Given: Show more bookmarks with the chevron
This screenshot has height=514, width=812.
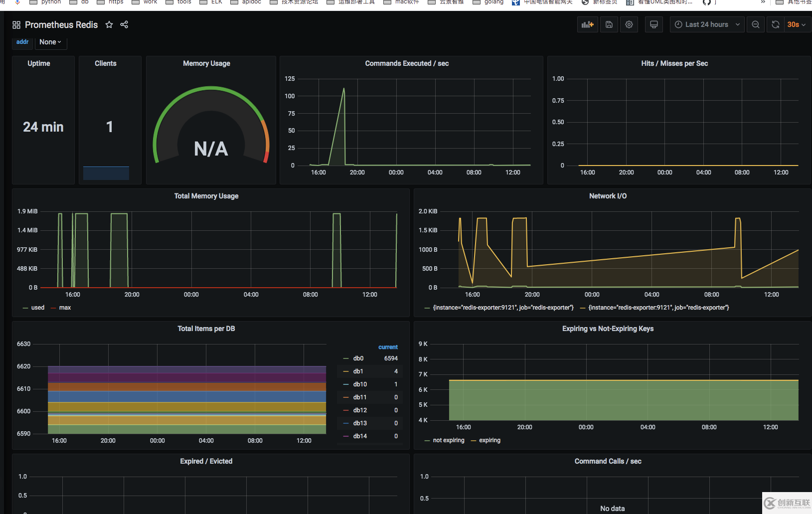Looking at the screenshot, I should click(x=763, y=2).
